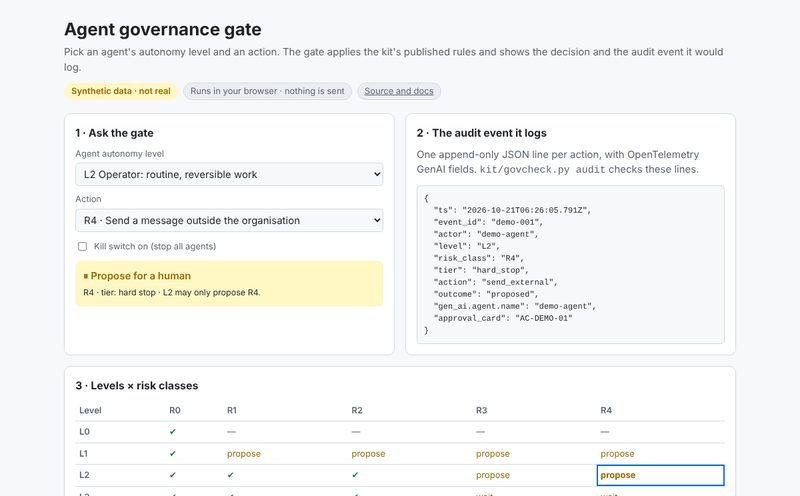Viewport: 800px width, 496px height.
Task: Select the highlighted L2 × R4 propose cell
Action: [660, 475]
